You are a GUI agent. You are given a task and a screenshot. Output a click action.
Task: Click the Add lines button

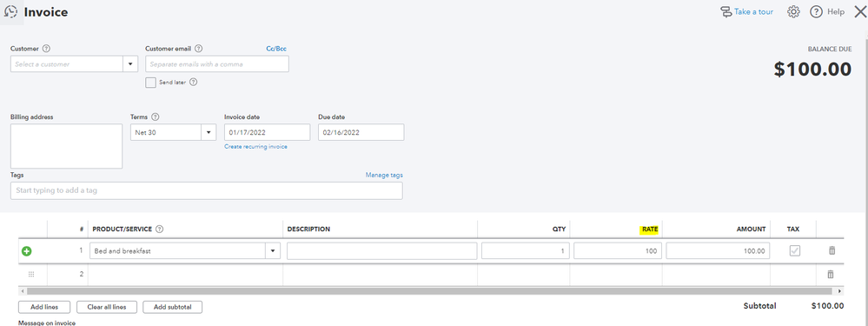44,307
